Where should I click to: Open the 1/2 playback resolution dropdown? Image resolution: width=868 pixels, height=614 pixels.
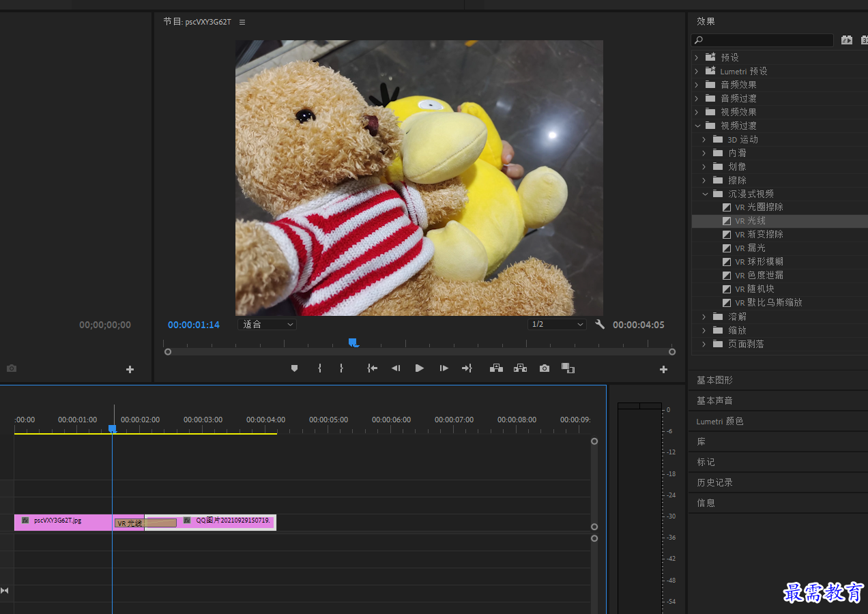557,324
